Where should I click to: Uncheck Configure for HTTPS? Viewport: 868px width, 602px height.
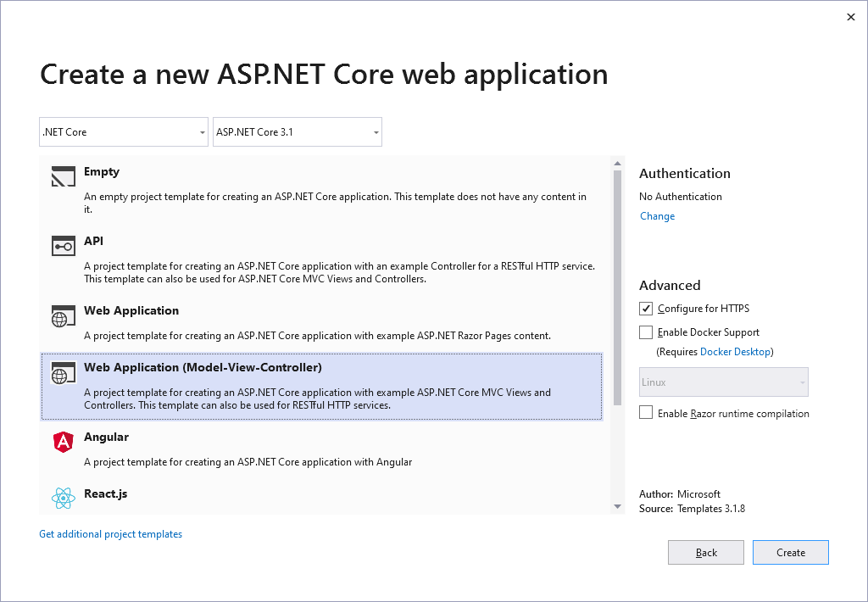click(646, 309)
